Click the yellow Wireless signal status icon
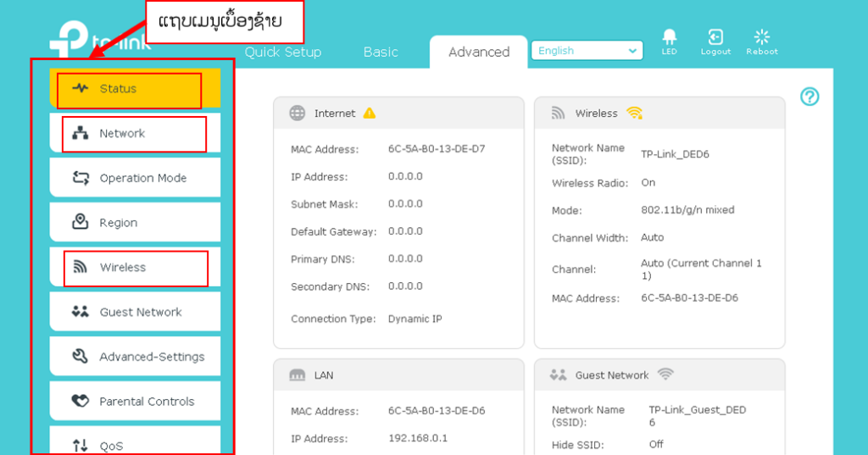The image size is (868, 455). point(634,113)
